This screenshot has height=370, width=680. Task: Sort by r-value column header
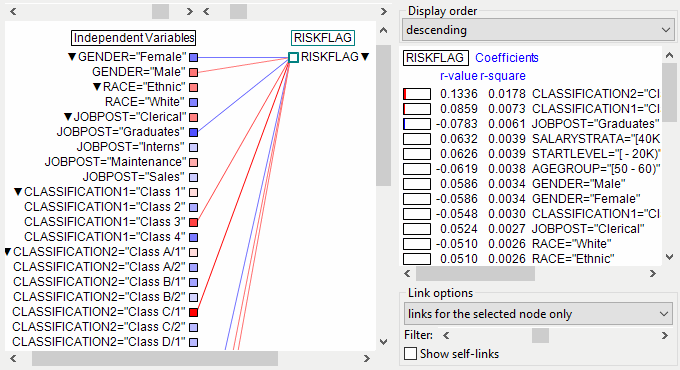point(459,76)
